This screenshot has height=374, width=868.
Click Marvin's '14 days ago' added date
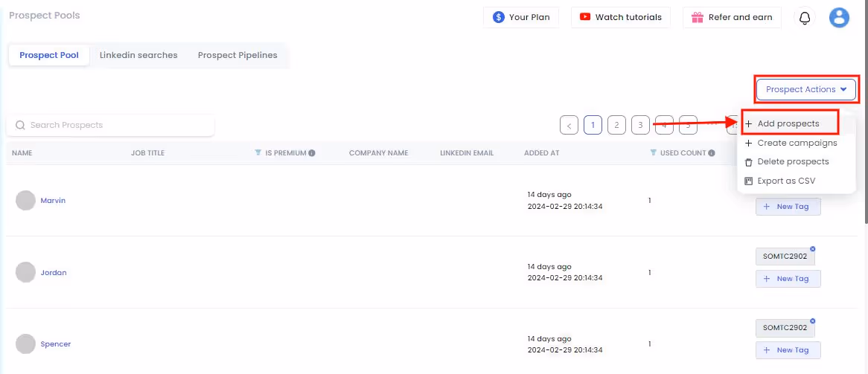[549, 194]
